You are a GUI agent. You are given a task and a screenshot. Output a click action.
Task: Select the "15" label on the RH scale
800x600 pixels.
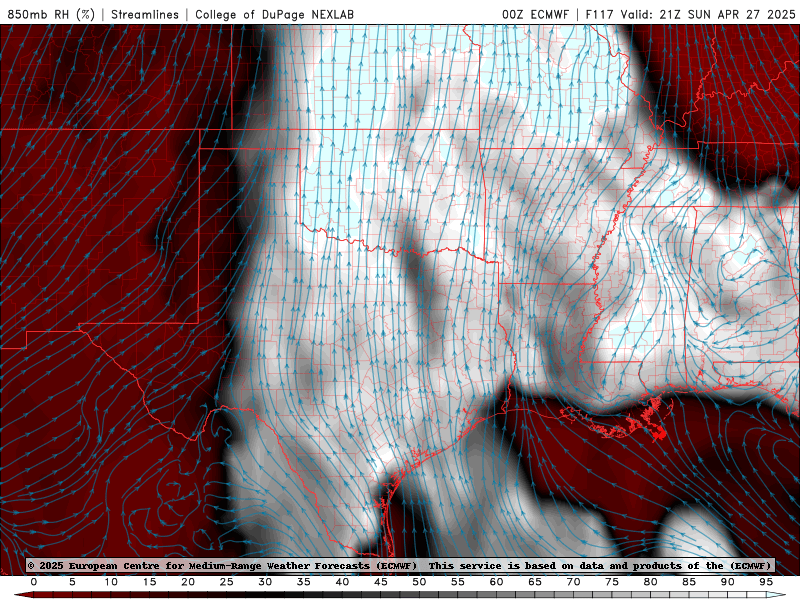(149, 582)
